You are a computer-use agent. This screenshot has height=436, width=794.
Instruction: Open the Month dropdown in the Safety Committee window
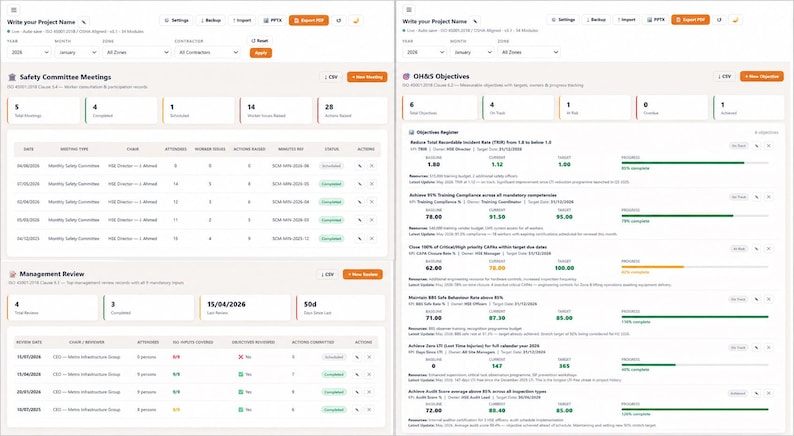click(x=76, y=52)
